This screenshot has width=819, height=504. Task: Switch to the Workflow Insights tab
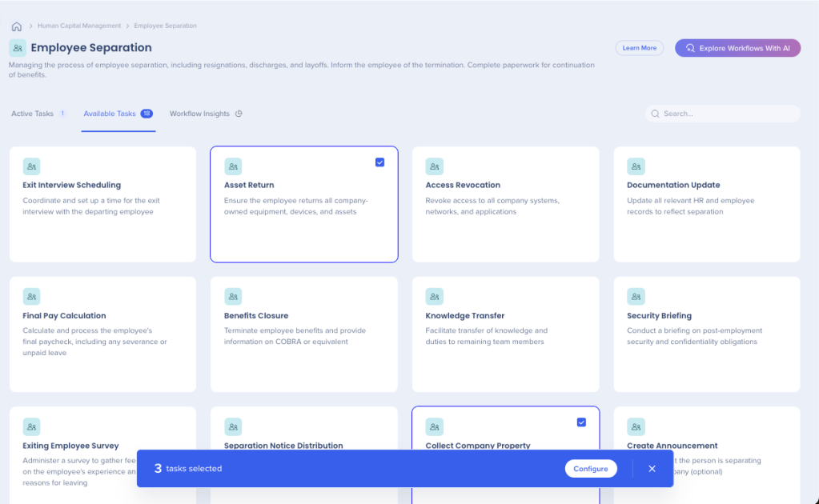(x=199, y=114)
